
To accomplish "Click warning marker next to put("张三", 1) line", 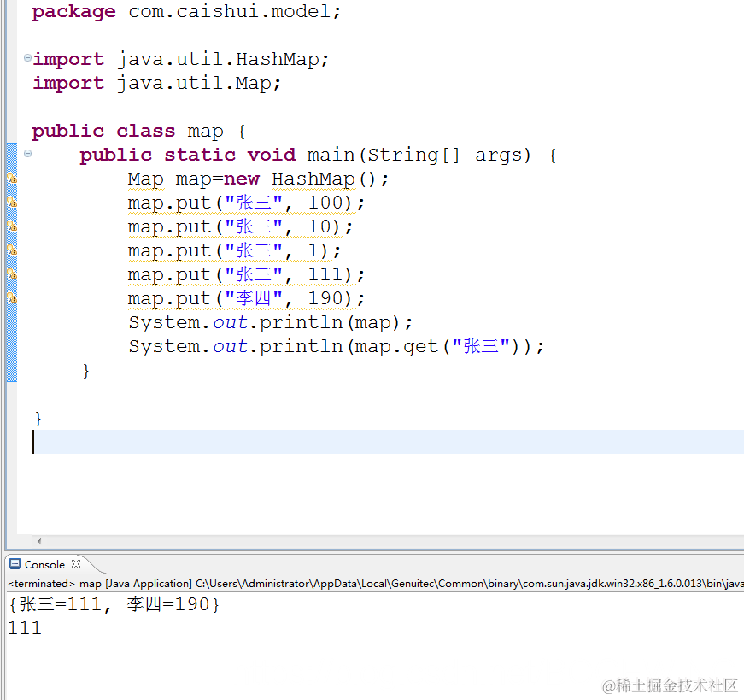I will (x=12, y=250).
